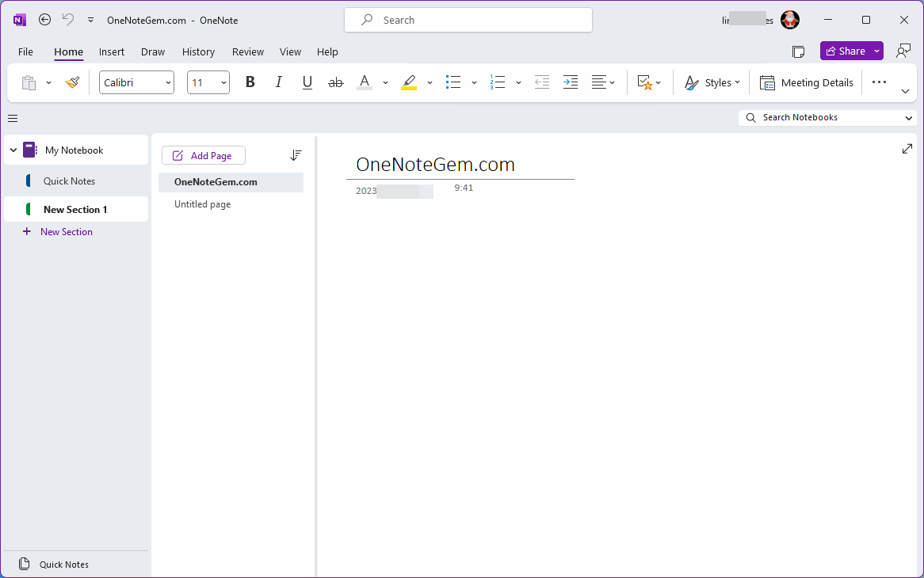
Task: Customize Quick Access Toolbar dropdown
Action: (x=91, y=20)
